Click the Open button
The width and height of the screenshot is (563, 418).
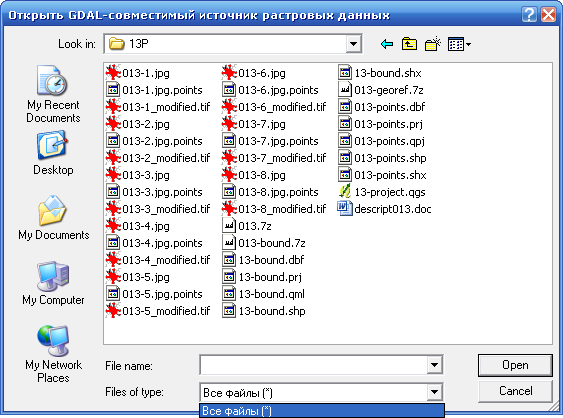515,365
